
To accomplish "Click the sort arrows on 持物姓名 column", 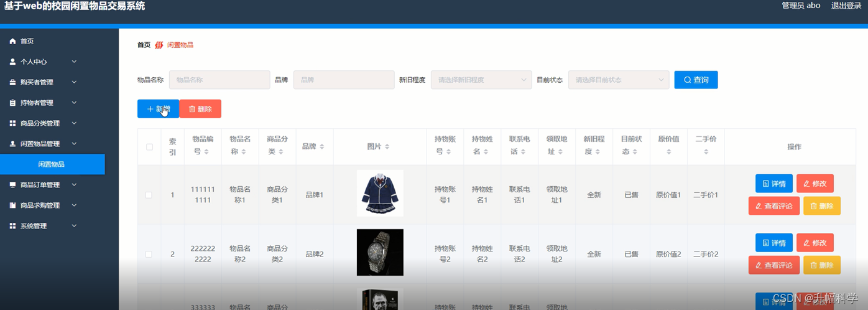I will [x=486, y=152].
